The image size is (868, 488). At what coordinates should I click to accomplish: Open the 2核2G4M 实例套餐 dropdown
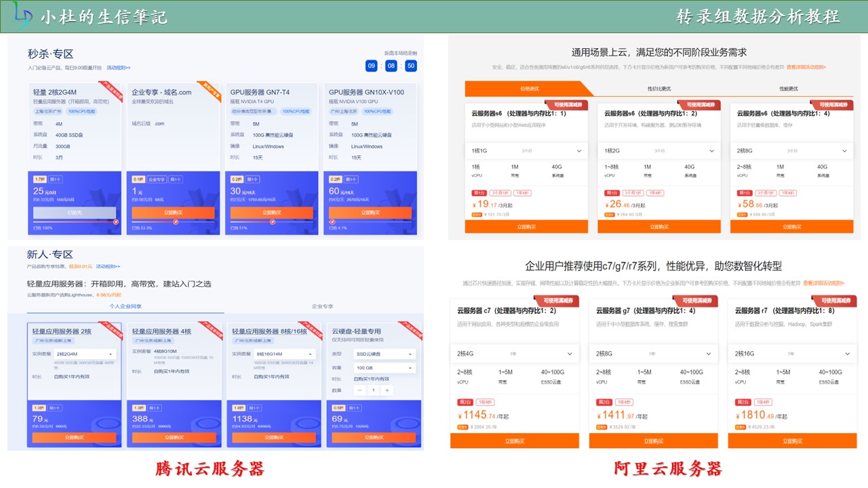(85, 354)
